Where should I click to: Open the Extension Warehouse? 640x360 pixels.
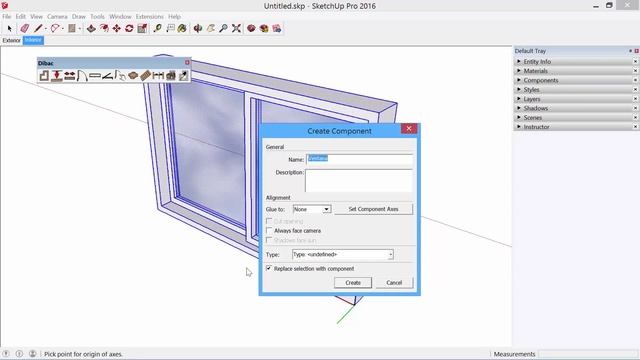[x=264, y=28]
